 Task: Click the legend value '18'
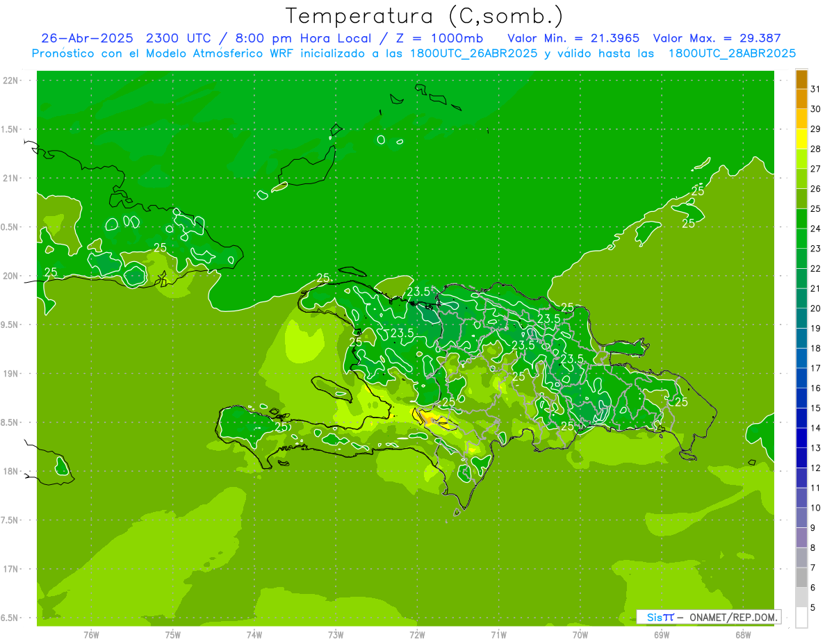pos(815,349)
